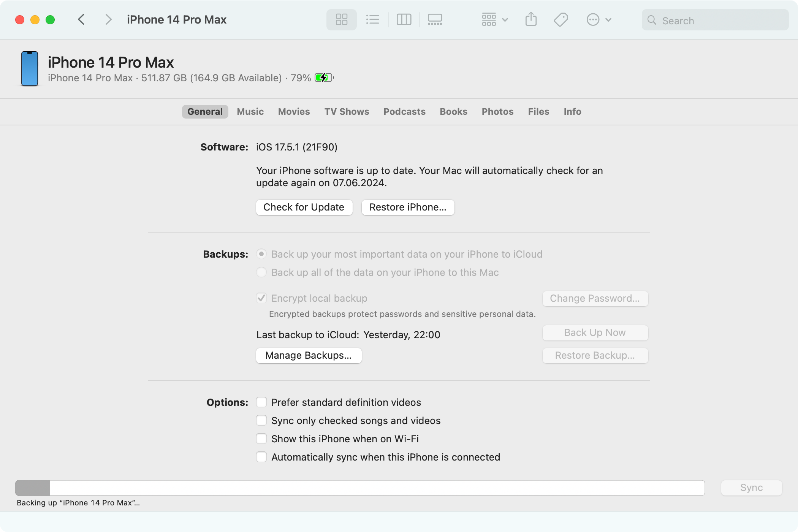Check Automatically sync when this iPhone is connected
Viewport: 798px width, 532px height.
pos(261,457)
